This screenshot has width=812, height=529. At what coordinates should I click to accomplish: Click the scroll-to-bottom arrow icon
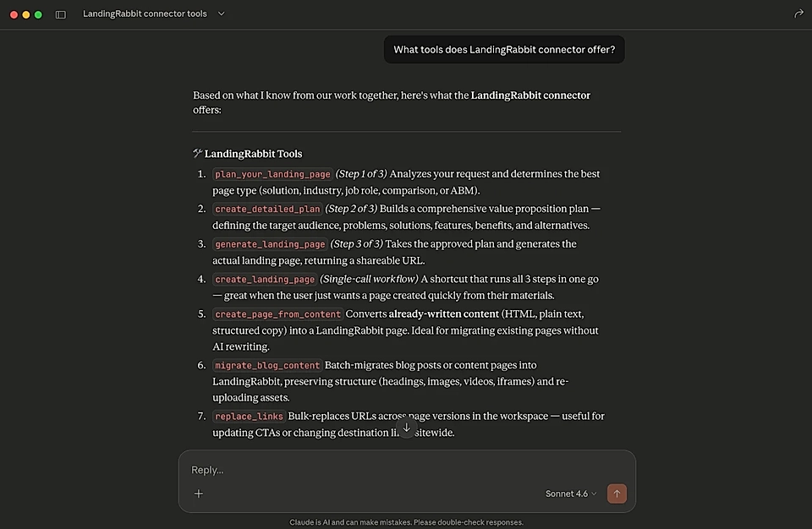(x=406, y=428)
